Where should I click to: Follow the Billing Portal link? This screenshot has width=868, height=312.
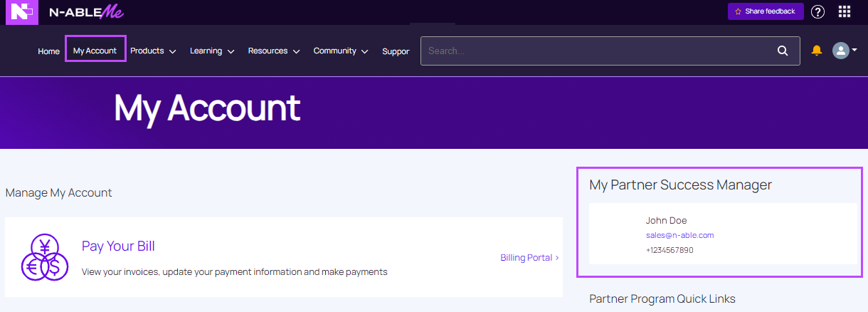(x=529, y=257)
